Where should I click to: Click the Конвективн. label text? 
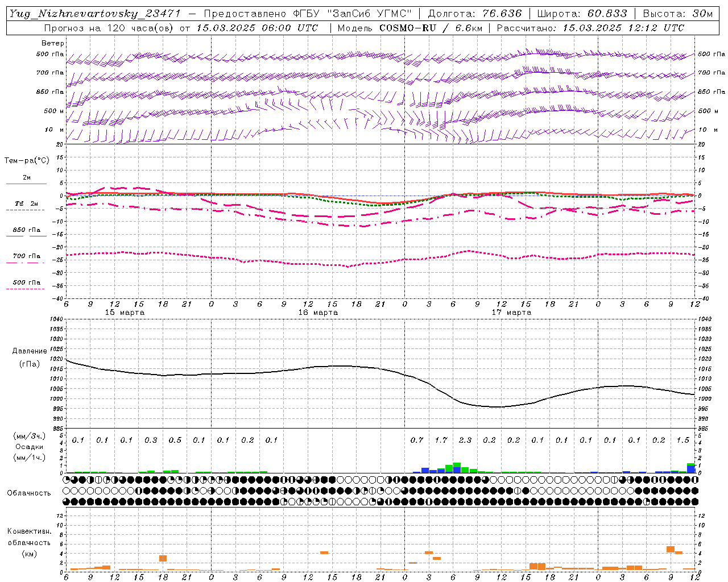(29, 531)
